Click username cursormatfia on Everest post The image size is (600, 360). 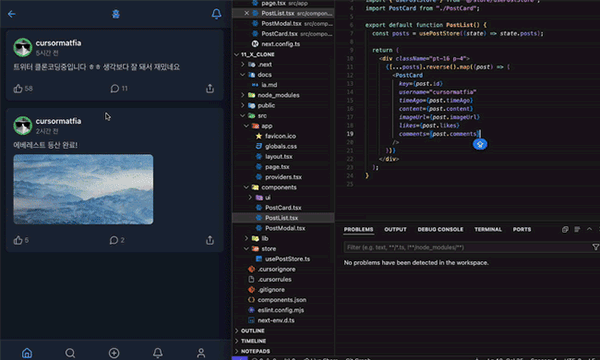click(x=58, y=121)
